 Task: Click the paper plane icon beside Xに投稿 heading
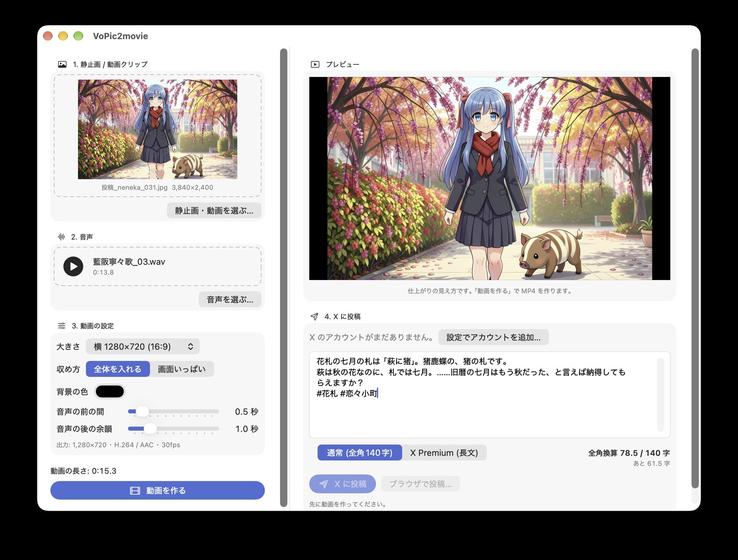point(314,316)
